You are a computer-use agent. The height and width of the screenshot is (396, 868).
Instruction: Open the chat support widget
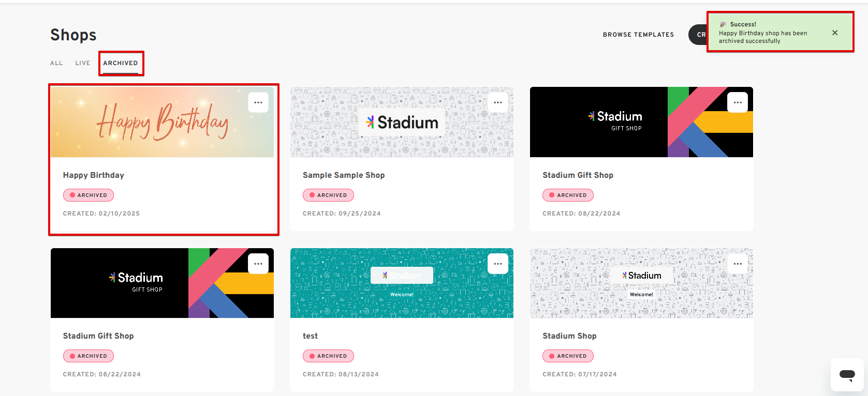point(847,375)
